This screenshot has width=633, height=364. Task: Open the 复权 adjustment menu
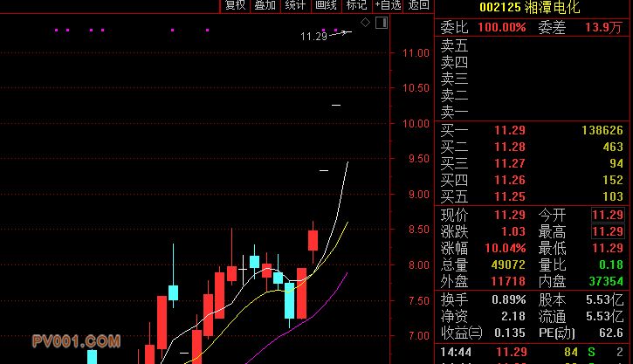[235, 5]
